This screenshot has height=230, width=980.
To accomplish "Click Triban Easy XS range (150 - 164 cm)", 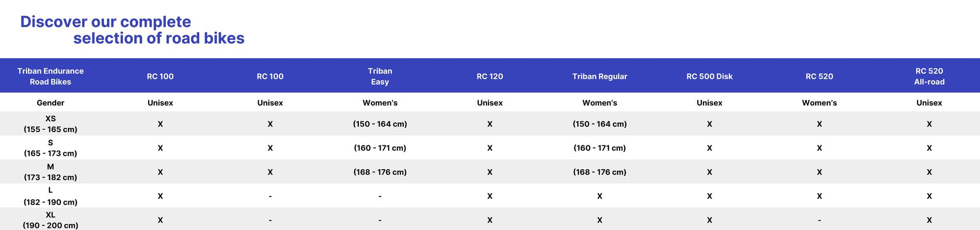I will (x=380, y=124).
